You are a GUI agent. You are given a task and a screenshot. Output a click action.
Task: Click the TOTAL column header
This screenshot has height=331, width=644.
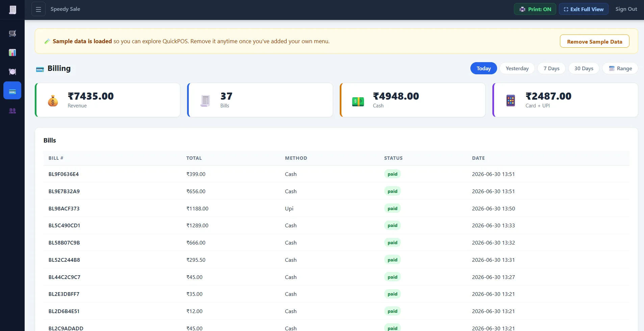(194, 158)
